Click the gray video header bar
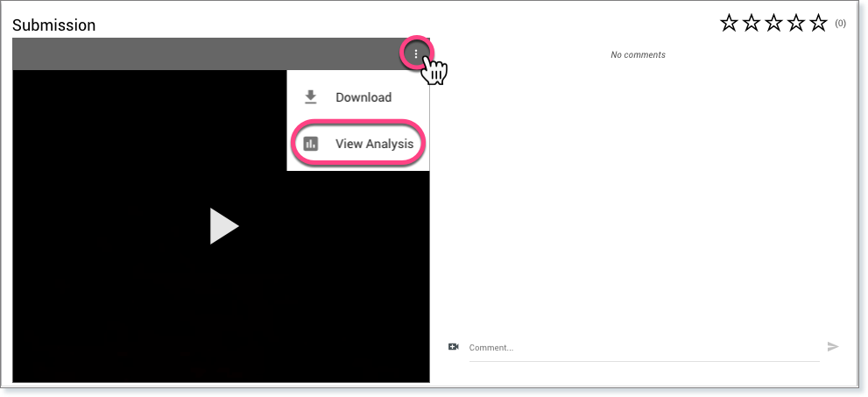The image size is (868, 397). pyautogui.click(x=201, y=54)
